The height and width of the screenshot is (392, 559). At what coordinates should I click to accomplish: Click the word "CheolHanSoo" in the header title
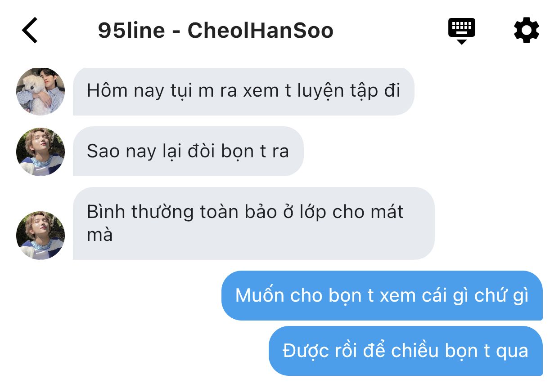(x=261, y=31)
